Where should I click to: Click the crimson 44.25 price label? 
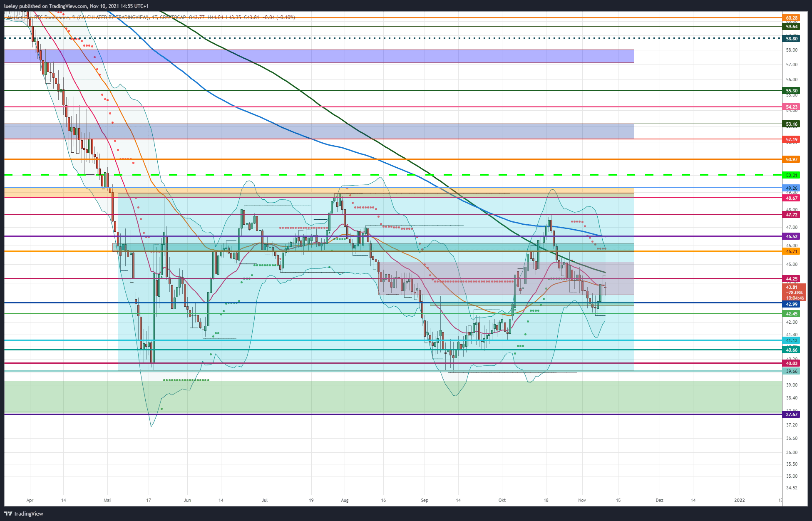[792, 279]
